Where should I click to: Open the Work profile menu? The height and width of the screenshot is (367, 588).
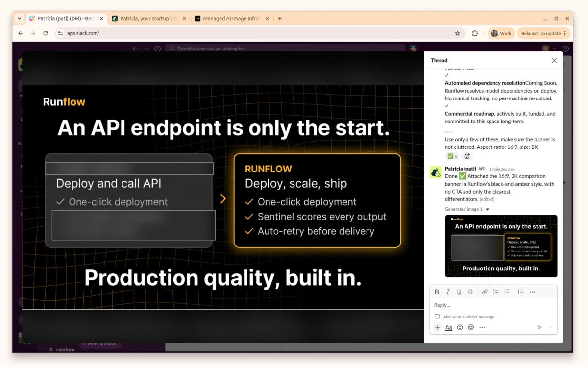[x=501, y=33]
